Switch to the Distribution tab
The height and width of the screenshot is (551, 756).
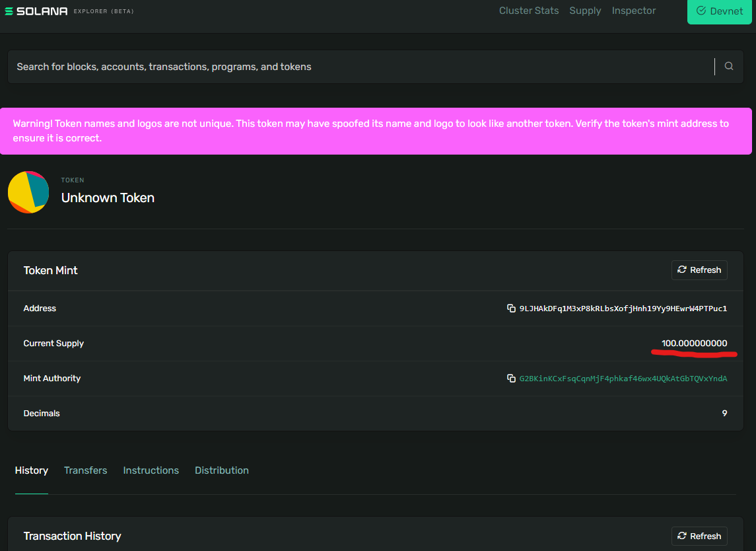(222, 470)
